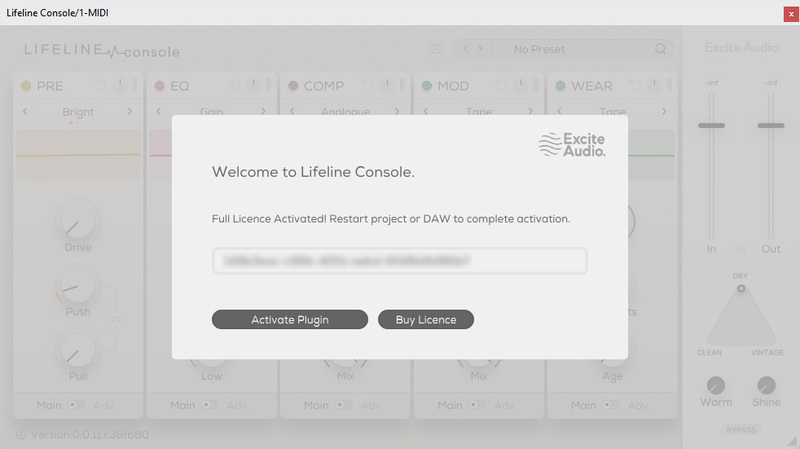Grab the WEAR module drag handle
Screen dimensions: 800x449
click(x=669, y=85)
